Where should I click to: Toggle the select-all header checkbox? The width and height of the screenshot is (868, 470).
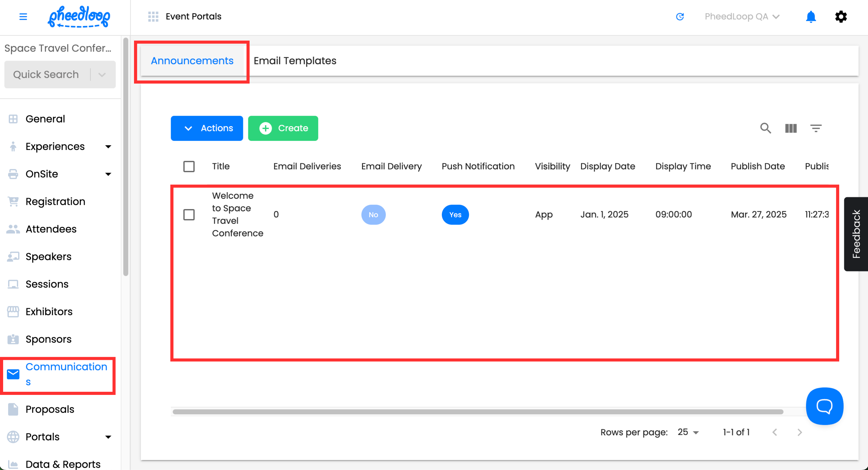point(189,166)
